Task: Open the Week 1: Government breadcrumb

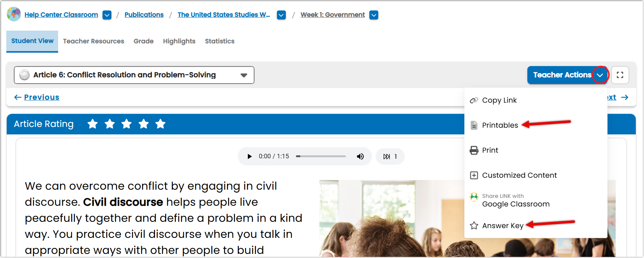Action: [332, 15]
